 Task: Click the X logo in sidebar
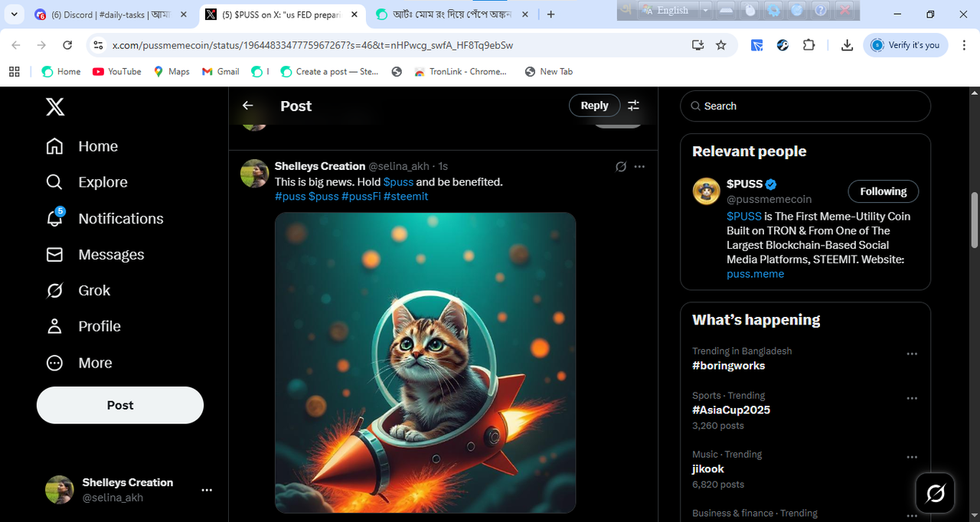55,106
